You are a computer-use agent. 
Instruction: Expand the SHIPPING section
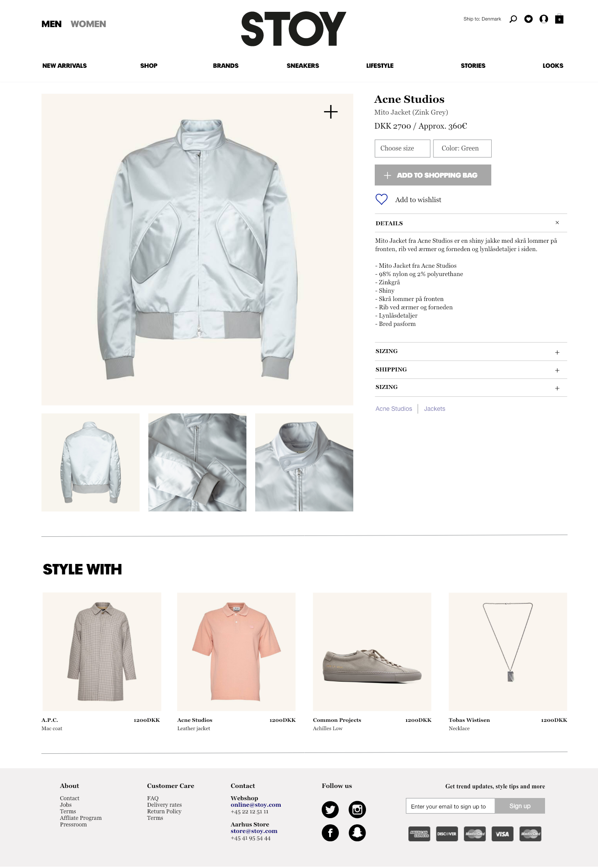point(471,370)
